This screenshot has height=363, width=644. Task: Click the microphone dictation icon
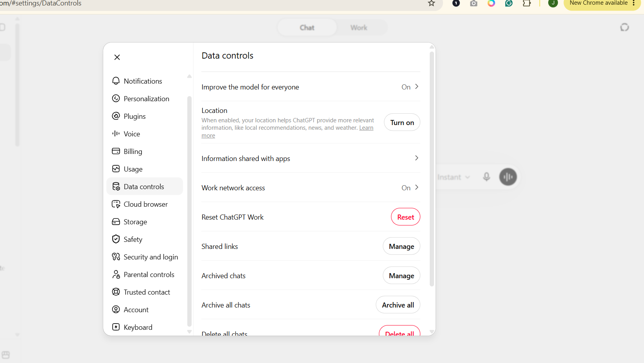[x=486, y=177]
